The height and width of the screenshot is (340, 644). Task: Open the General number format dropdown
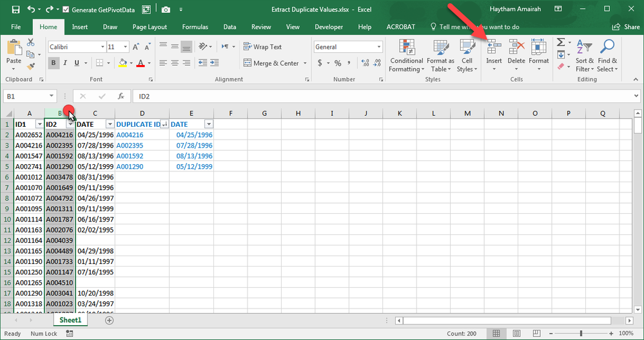coord(378,47)
